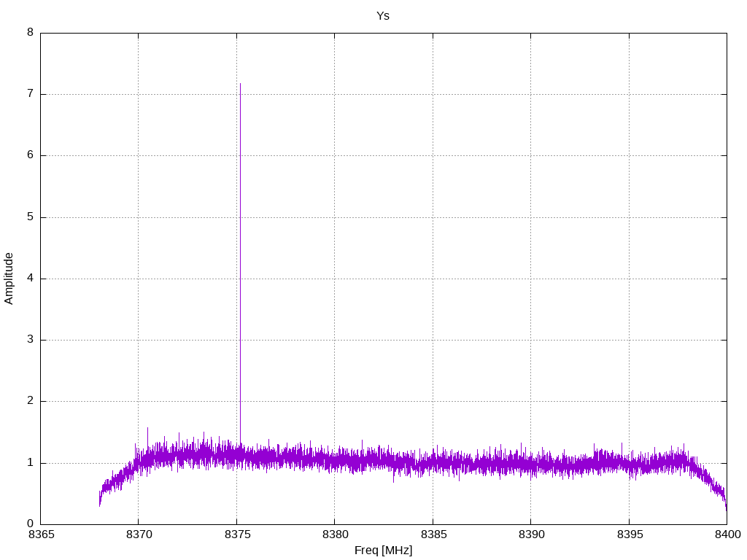The width and height of the screenshot is (747, 560).
Task: Click x-axis tick label 8390
Action: coord(531,534)
